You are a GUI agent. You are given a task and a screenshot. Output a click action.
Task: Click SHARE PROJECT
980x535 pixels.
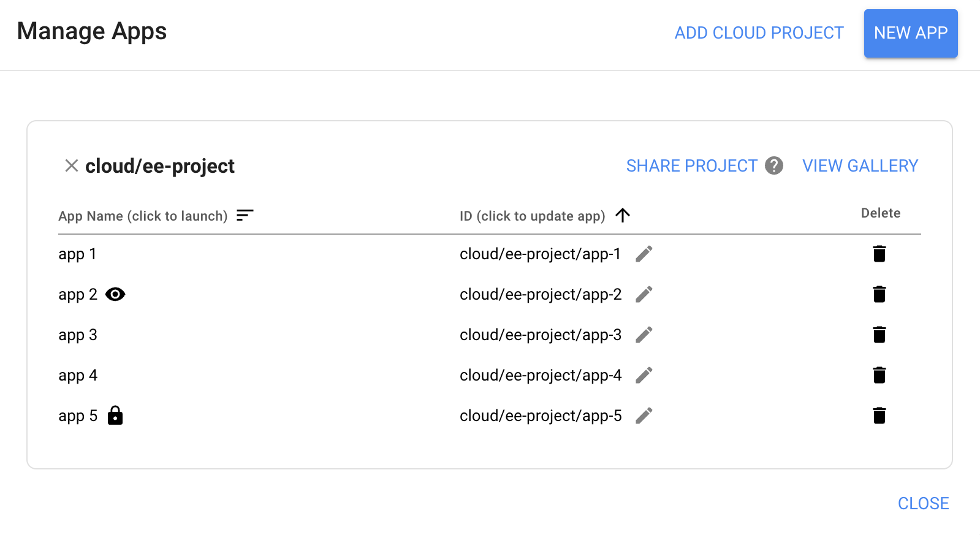click(692, 165)
